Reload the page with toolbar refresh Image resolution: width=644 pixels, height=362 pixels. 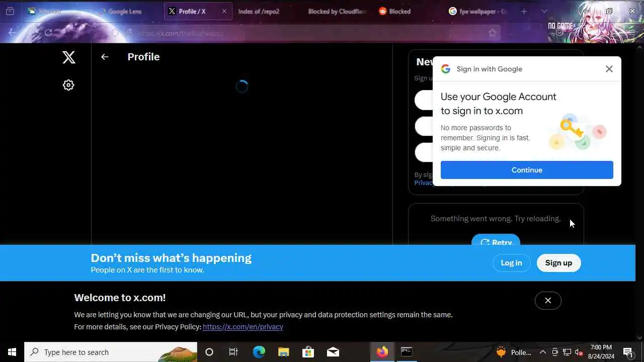48,33
